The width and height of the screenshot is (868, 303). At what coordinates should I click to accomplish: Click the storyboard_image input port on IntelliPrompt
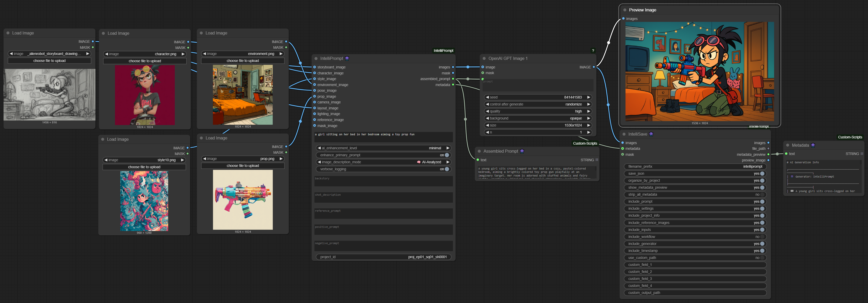click(315, 67)
